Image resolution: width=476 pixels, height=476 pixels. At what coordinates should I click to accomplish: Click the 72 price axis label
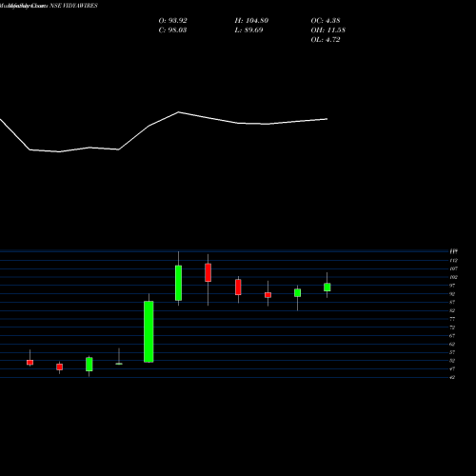pyautogui.click(x=452, y=327)
